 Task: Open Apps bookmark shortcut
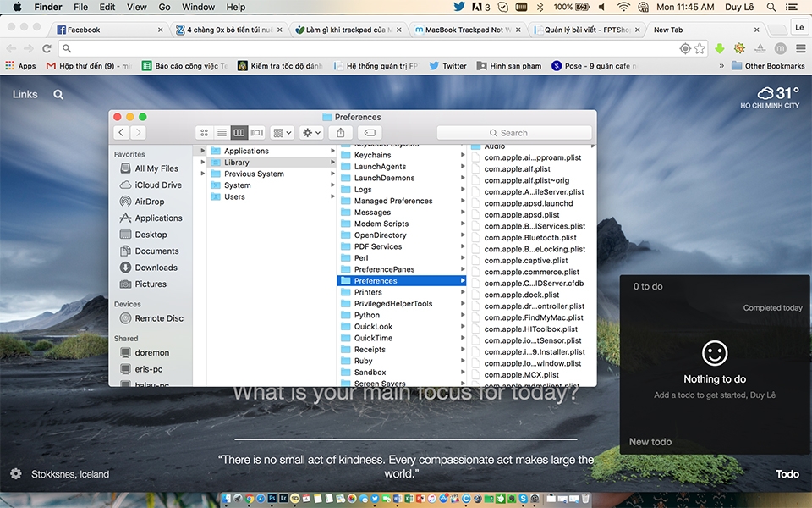20,66
